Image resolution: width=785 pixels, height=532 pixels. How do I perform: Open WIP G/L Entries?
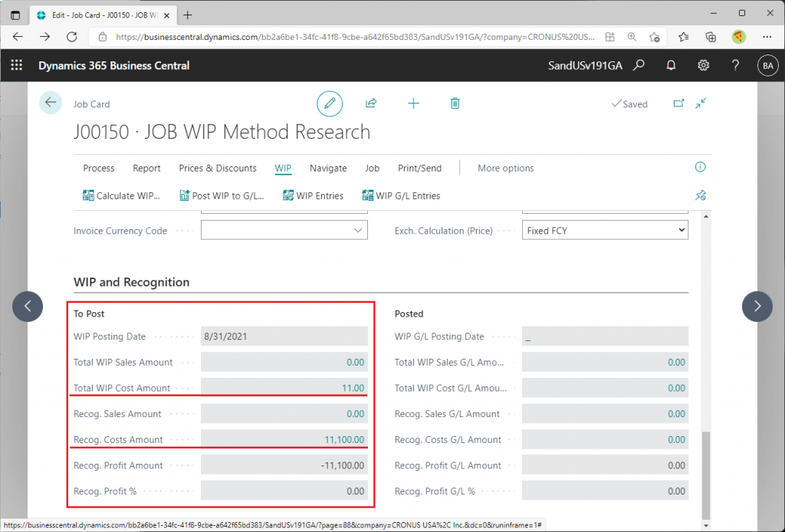401,195
